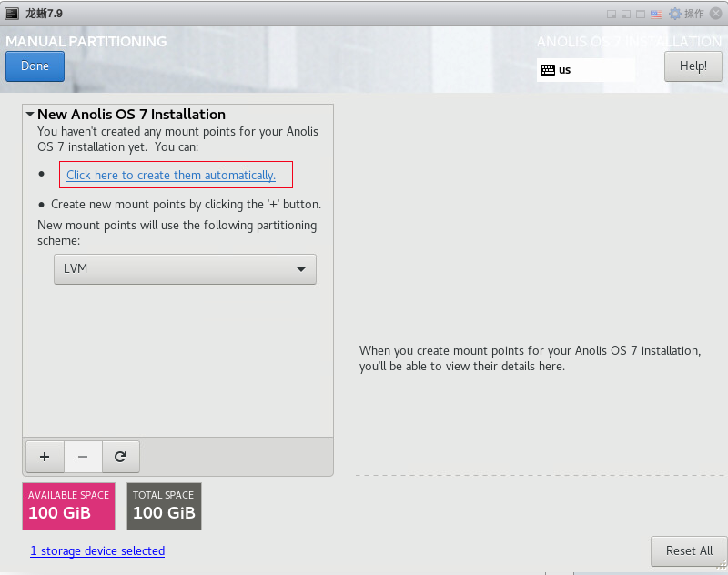The image size is (728, 575).
Task: Click the Help! button
Action: tap(693, 66)
